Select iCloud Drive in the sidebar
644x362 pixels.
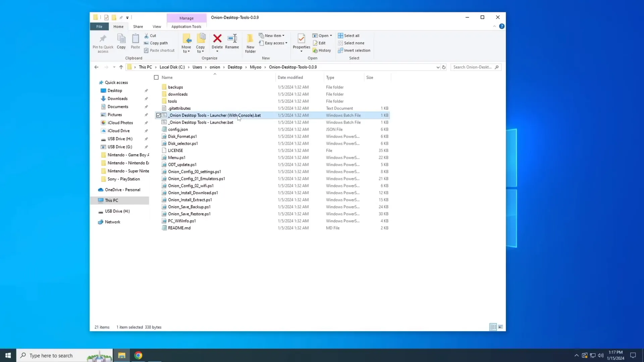(118, 131)
